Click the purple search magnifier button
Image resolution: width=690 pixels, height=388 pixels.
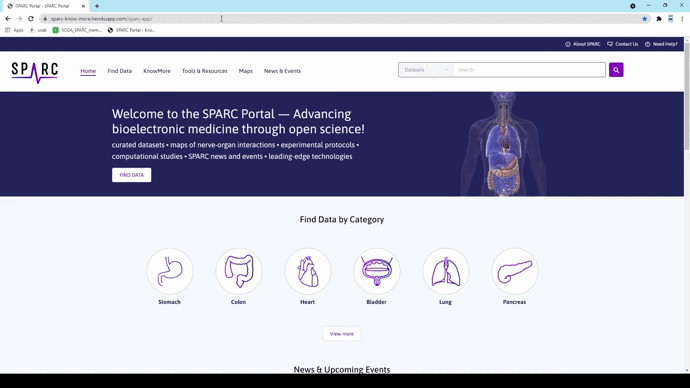point(616,70)
